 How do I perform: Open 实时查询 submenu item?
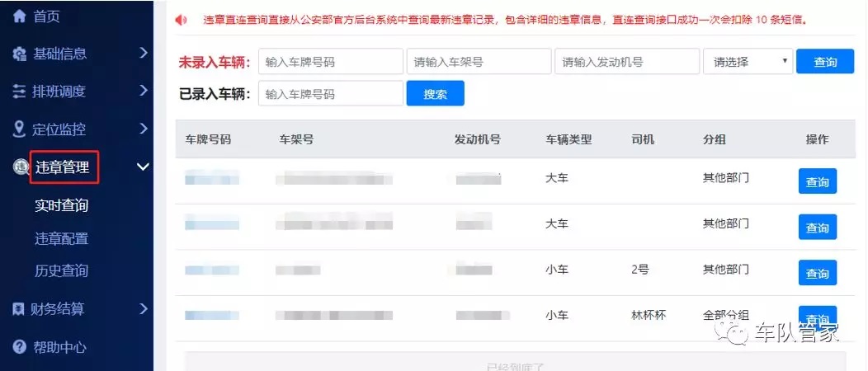coord(61,206)
